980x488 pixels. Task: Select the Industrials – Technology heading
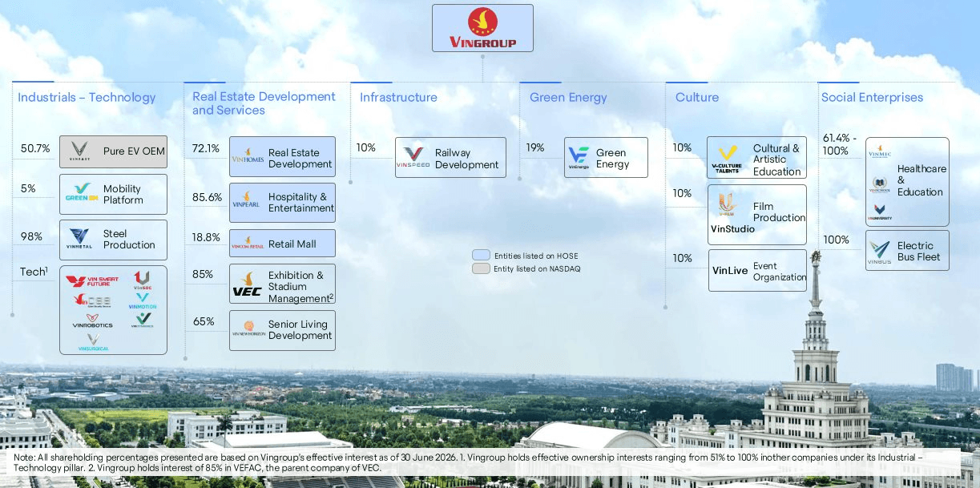(x=87, y=97)
